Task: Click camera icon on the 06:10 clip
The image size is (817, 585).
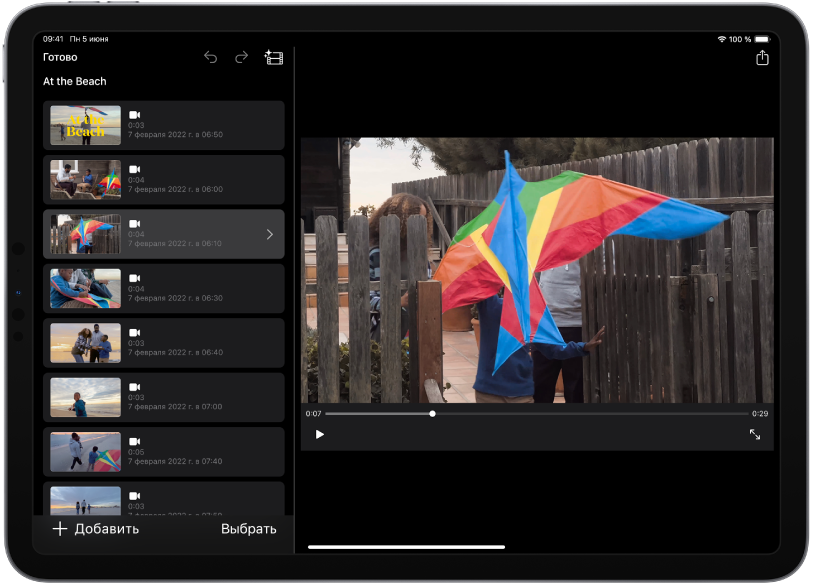Action: (135, 223)
